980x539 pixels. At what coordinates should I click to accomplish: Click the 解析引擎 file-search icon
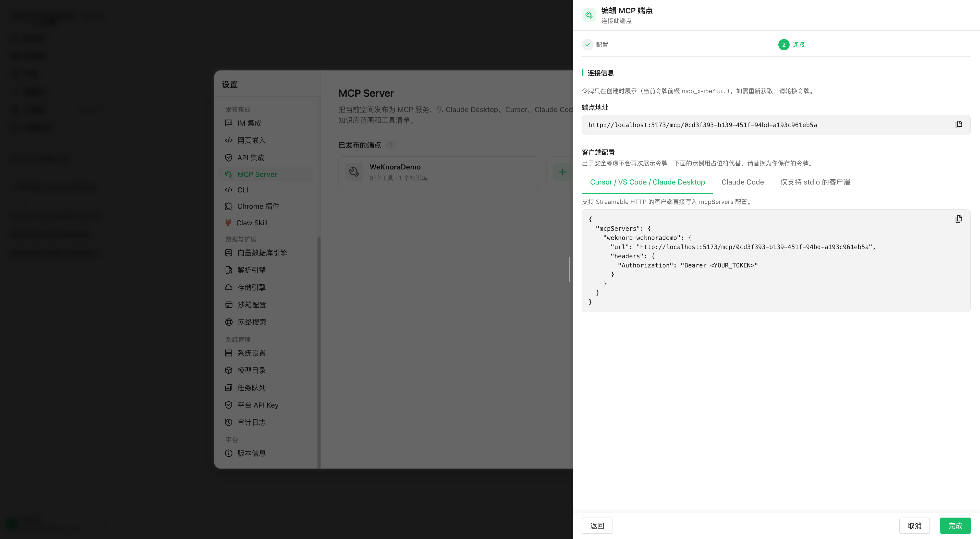(229, 270)
